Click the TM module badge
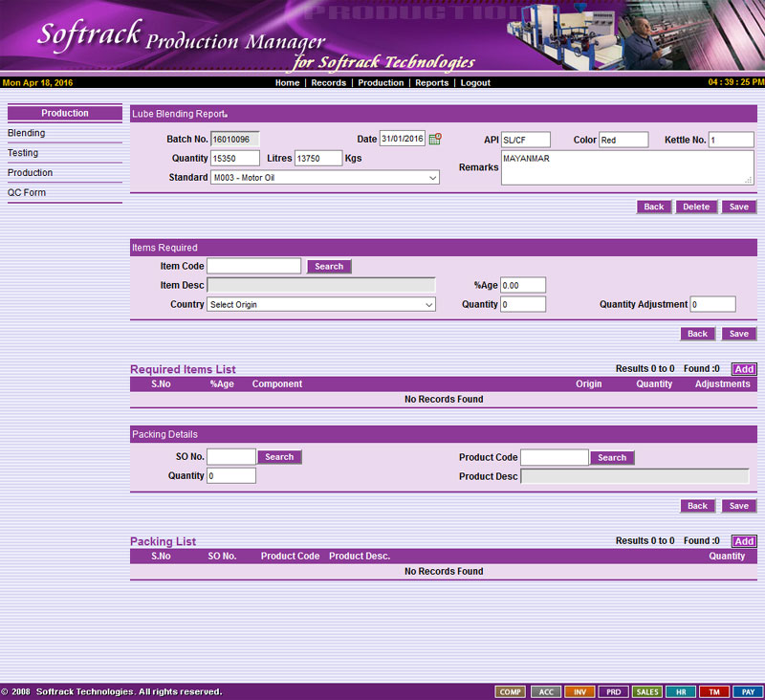 [x=713, y=691]
